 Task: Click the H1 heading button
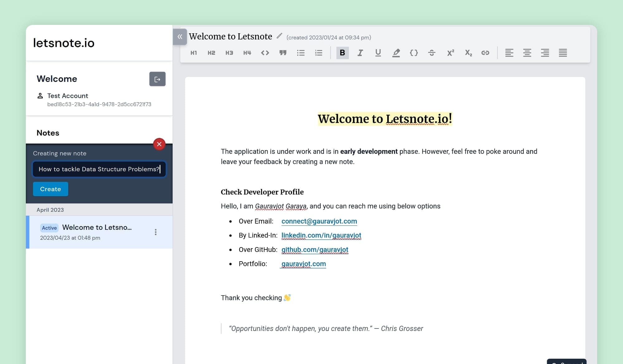[194, 52]
